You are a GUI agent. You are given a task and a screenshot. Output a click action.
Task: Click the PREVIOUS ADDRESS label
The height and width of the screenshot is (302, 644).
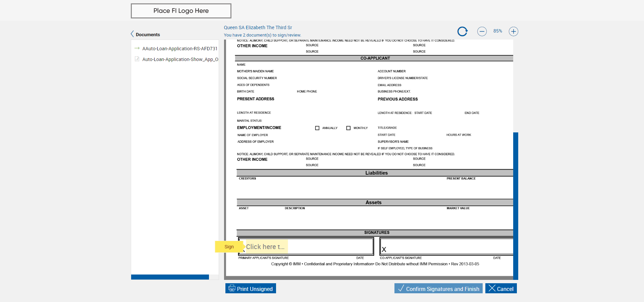(398, 99)
